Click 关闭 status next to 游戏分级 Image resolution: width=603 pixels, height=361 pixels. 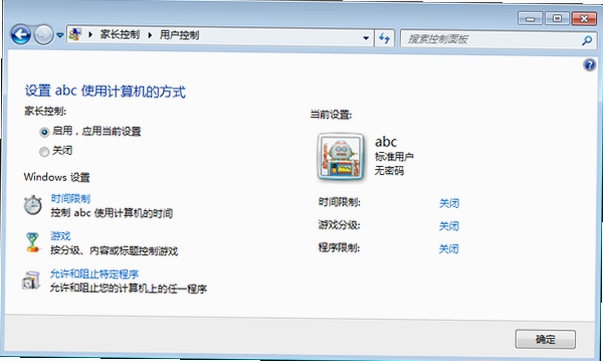tap(449, 226)
